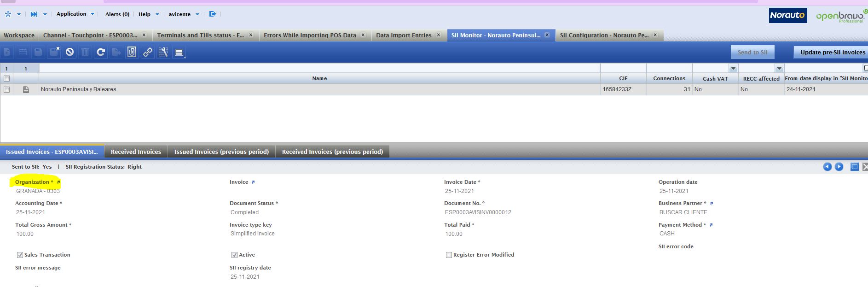
Task: Open form view for Norauto Península row
Action: 26,90
